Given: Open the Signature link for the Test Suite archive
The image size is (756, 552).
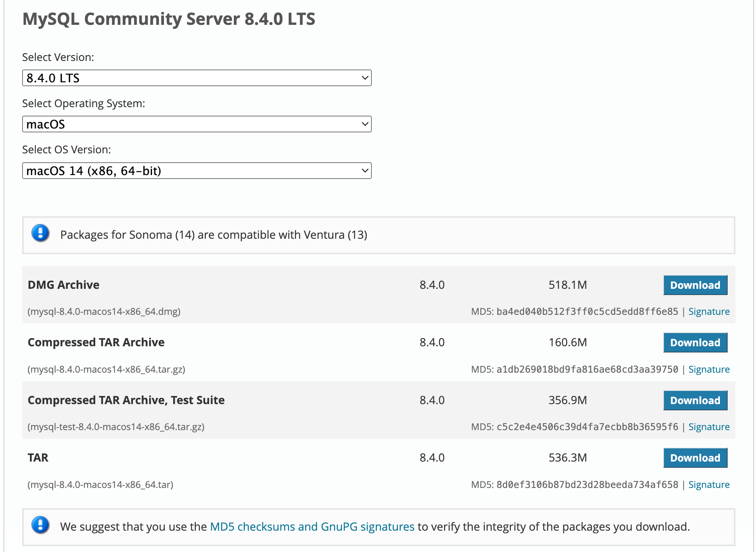Looking at the screenshot, I should [709, 427].
